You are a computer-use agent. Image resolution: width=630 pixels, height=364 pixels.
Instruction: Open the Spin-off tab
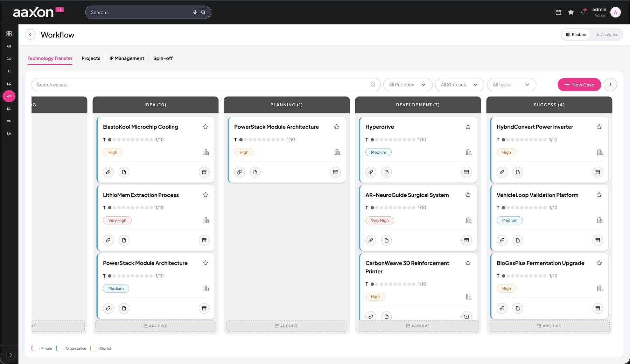pos(163,58)
